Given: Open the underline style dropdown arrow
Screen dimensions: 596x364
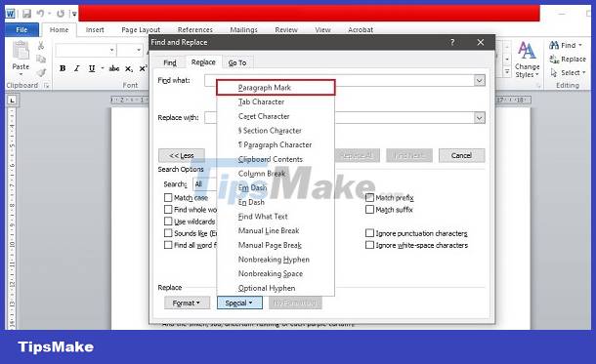Looking at the screenshot, I should [103, 68].
